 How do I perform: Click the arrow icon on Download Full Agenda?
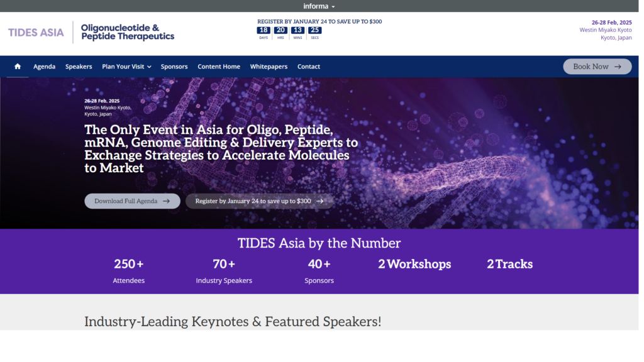(166, 201)
